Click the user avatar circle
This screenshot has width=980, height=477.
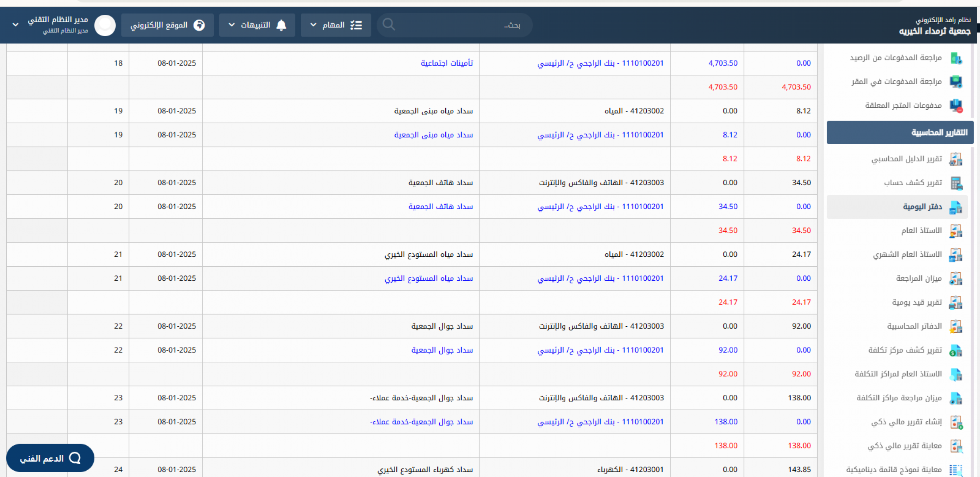click(105, 25)
